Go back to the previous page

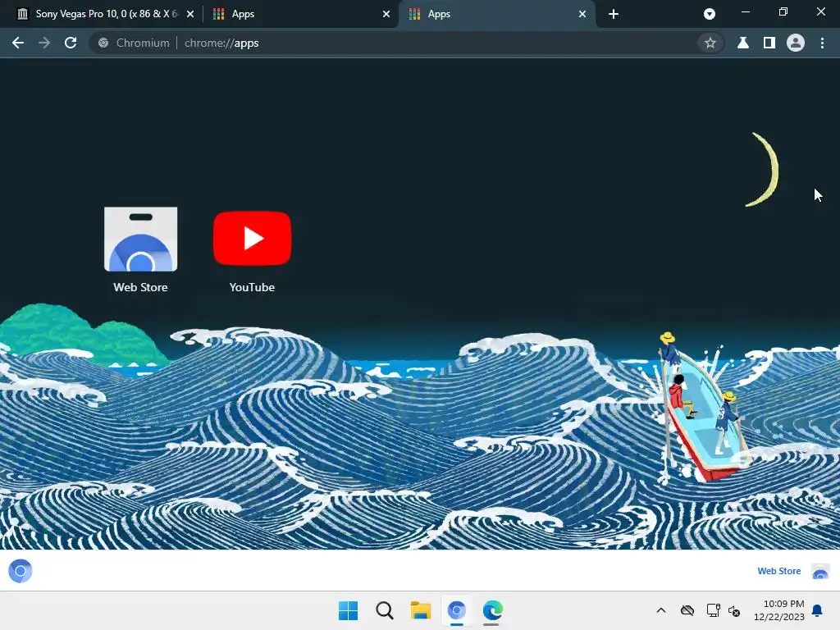[18, 43]
